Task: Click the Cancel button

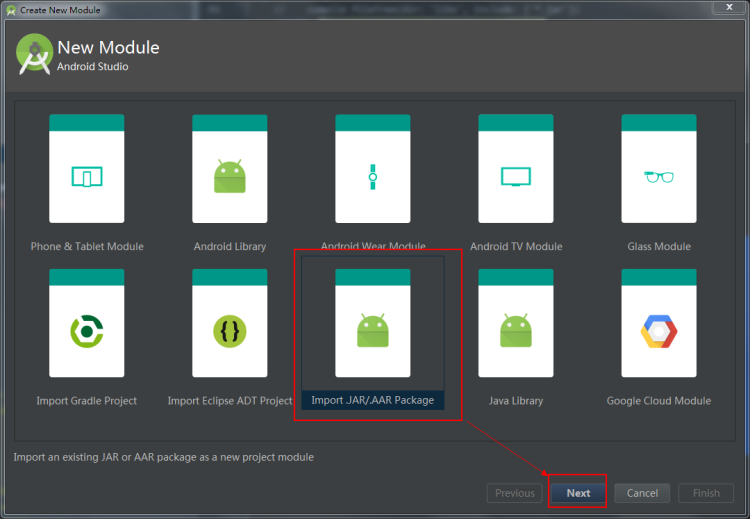Action: pyautogui.click(x=642, y=493)
